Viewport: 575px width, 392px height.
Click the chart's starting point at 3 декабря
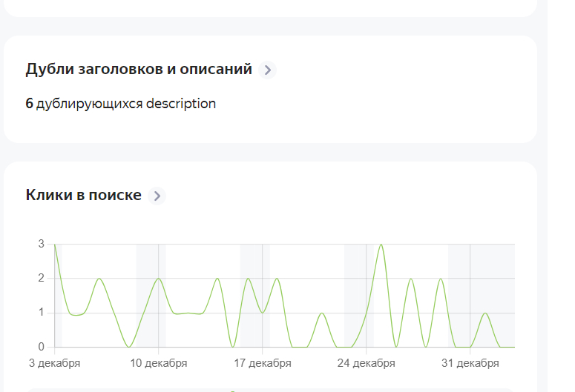(x=55, y=245)
